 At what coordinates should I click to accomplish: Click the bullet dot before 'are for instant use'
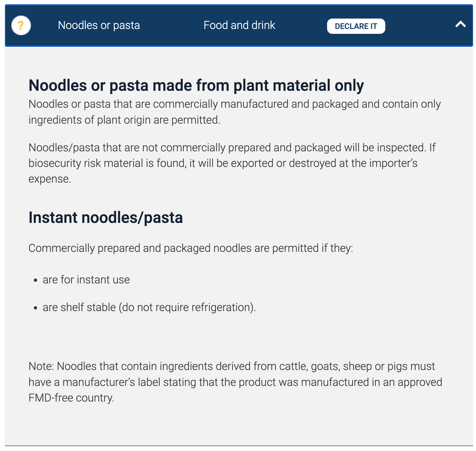(36, 280)
